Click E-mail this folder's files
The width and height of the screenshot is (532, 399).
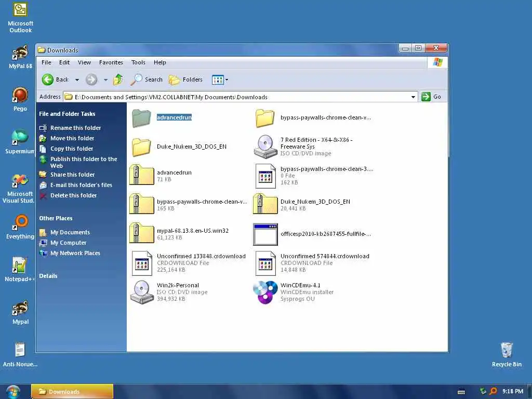(81, 185)
